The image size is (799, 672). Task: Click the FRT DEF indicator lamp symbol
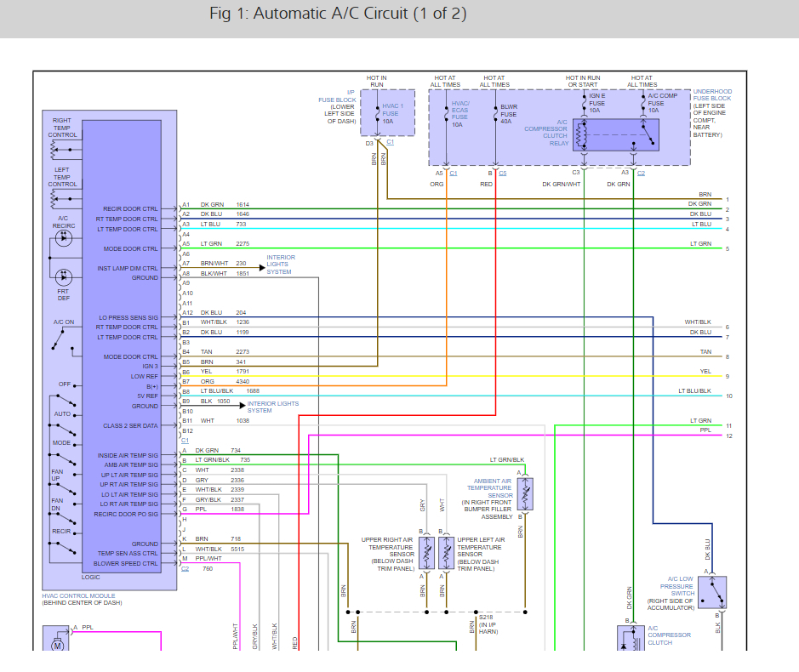[63, 277]
